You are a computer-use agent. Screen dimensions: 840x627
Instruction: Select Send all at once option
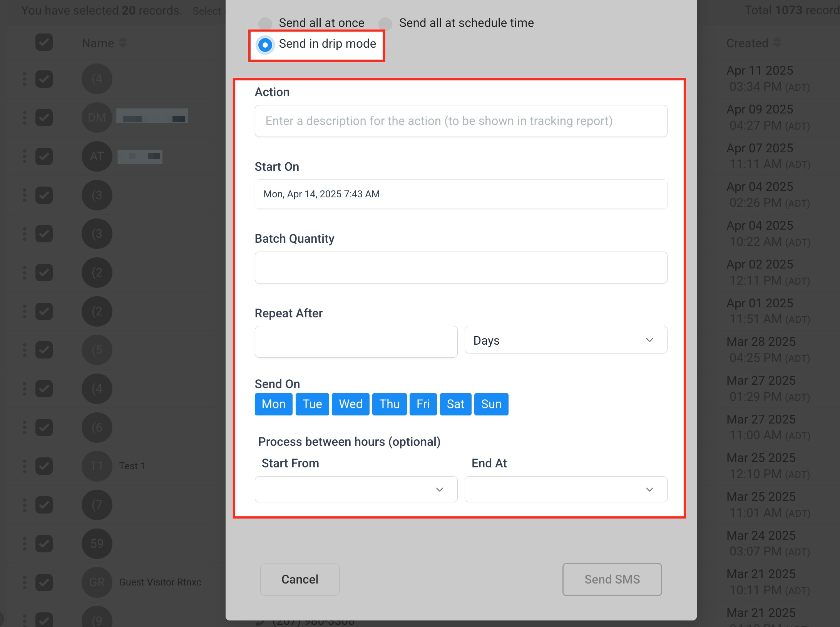[x=265, y=23]
